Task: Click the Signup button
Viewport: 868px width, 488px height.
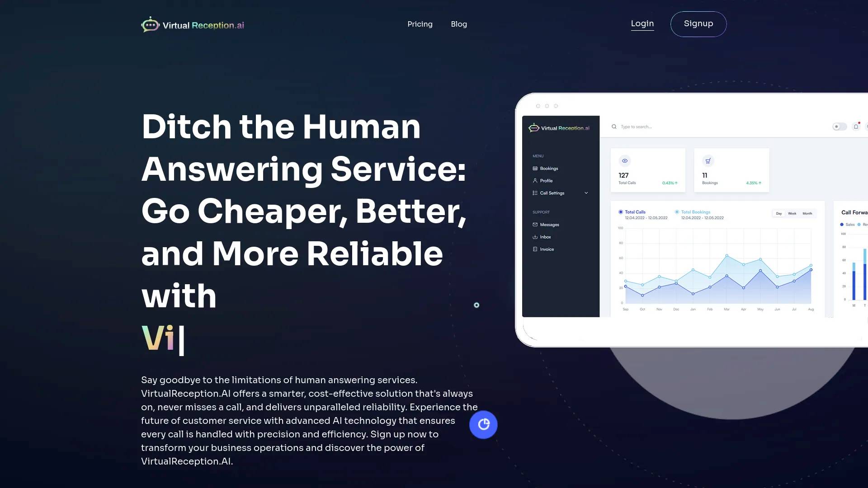Action: click(x=698, y=23)
